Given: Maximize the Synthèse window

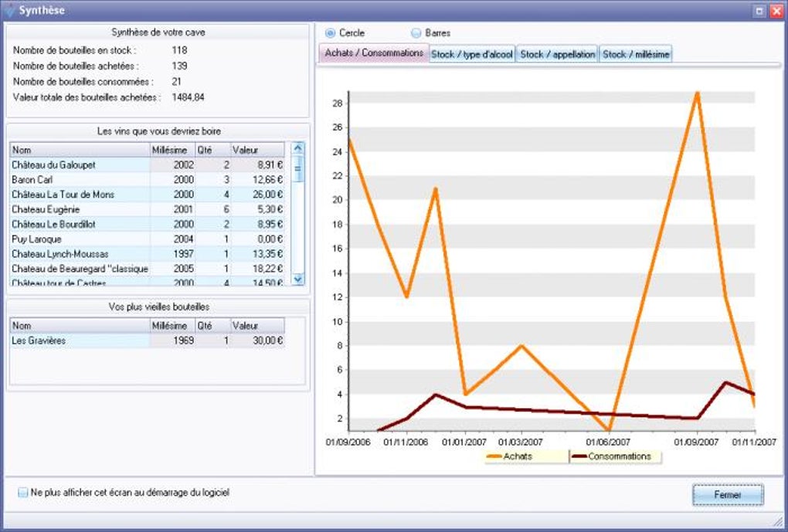Looking at the screenshot, I should [x=759, y=11].
